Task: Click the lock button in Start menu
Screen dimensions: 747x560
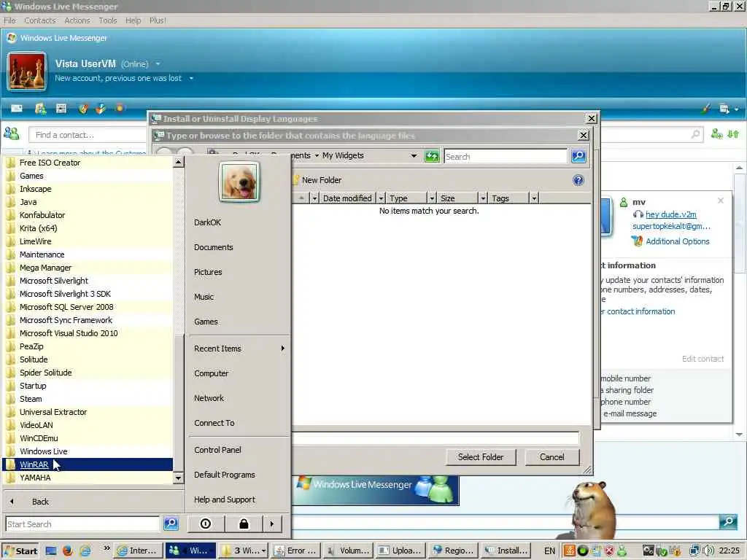Action: click(244, 524)
